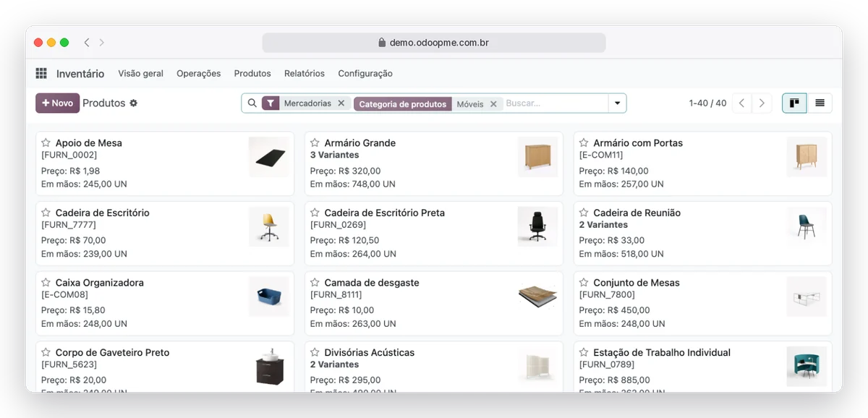Click the Corpo de Gaveteiro Preto image
The width and height of the screenshot is (868, 418).
pos(268,367)
